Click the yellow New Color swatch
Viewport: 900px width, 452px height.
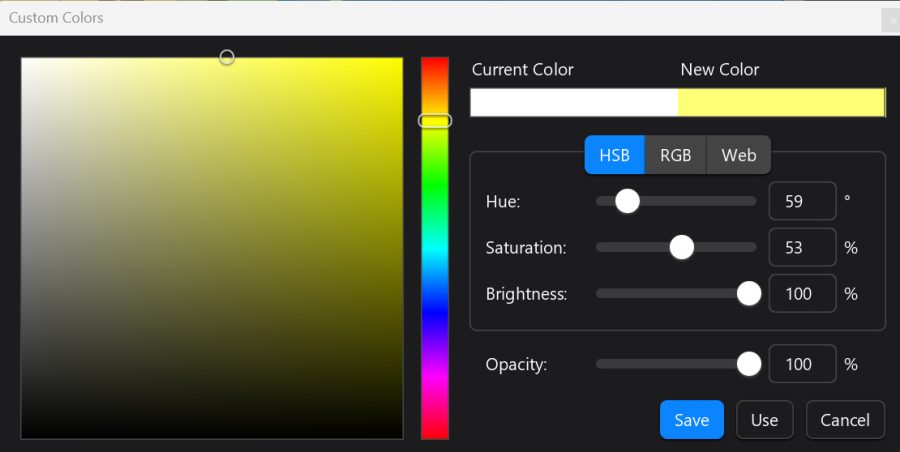781,103
